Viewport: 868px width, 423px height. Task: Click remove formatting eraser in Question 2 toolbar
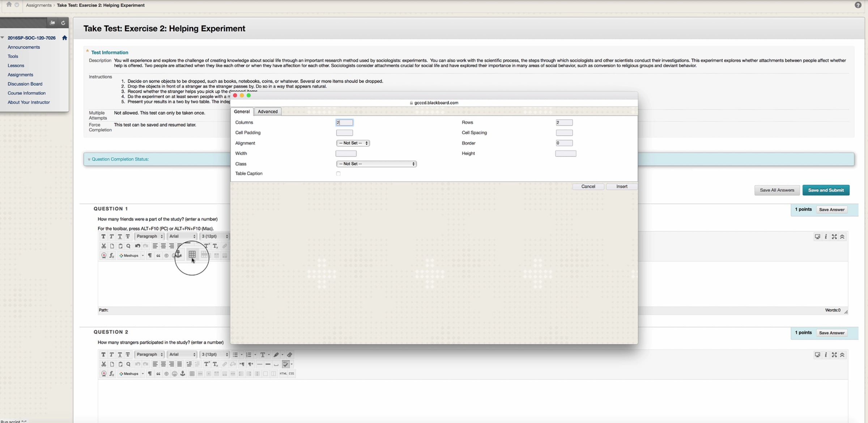pyautogui.click(x=289, y=355)
